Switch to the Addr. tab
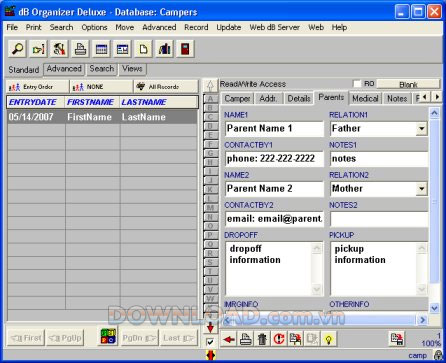This screenshot has height=363, width=446. (268, 99)
